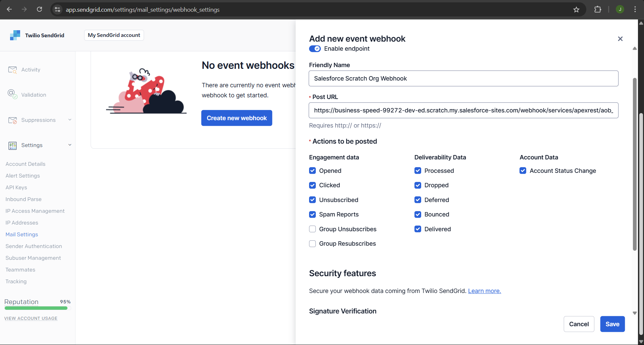The width and height of the screenshot is (644, 345).
Task: Open the browser extensions puzzle icon
Action: tap(598, 9)
